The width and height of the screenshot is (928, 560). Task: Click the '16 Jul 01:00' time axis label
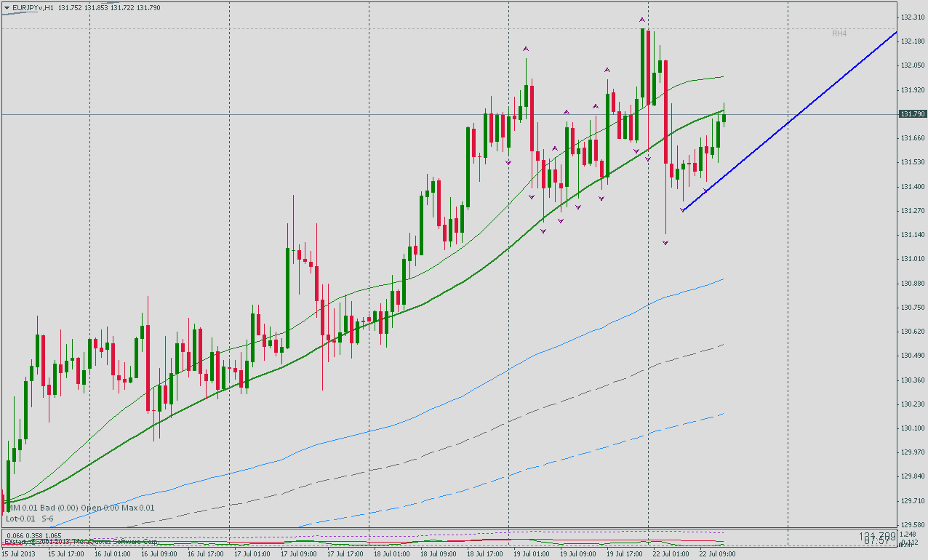[x=113, y=553]
